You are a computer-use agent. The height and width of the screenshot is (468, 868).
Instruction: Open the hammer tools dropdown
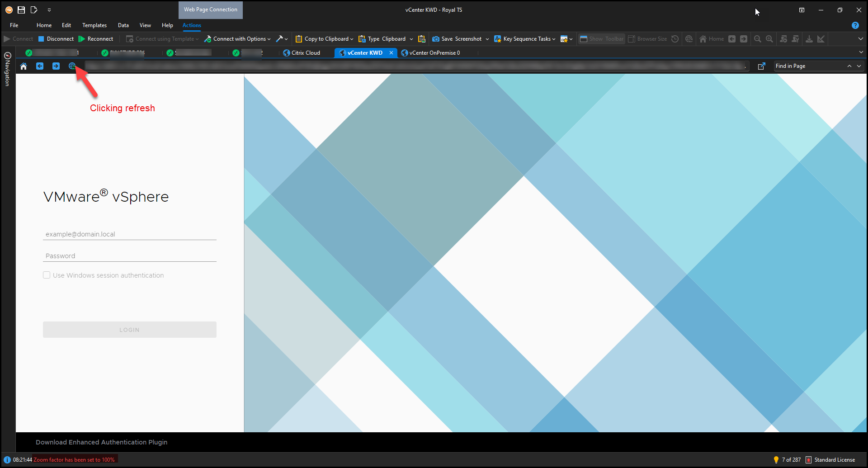point(282,39)
